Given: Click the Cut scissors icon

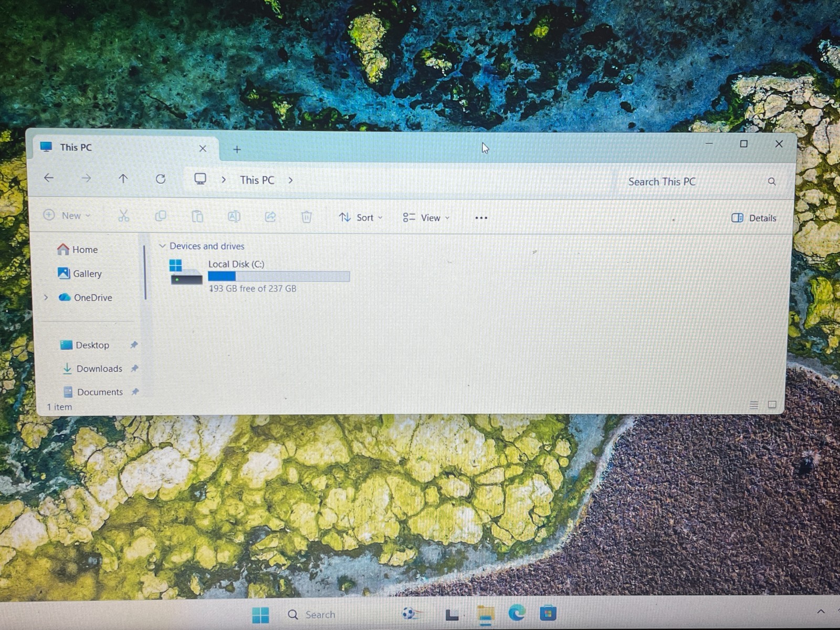Looking at the screenshot, I should (x=123, y=216).
